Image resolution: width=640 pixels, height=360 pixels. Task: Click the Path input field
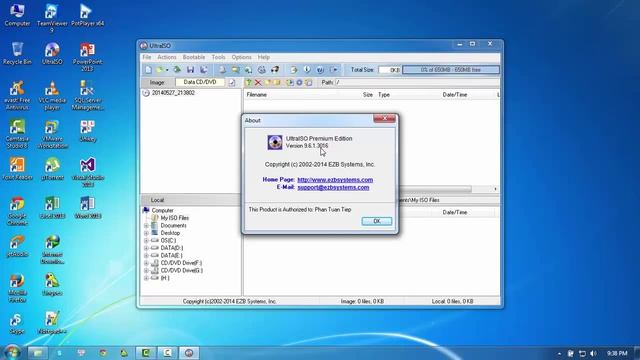[417, 82]
